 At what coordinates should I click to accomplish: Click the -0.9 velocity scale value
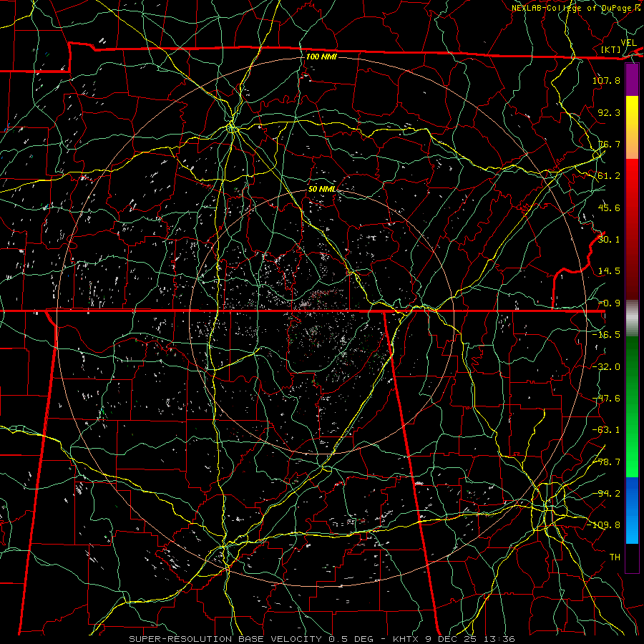(609, 303)
